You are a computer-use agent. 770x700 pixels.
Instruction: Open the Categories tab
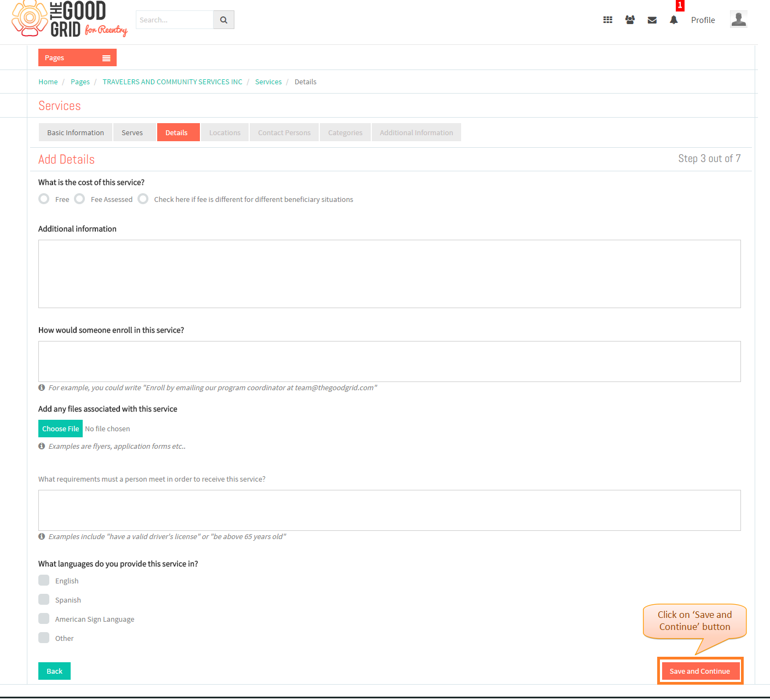tap(345, 132)
